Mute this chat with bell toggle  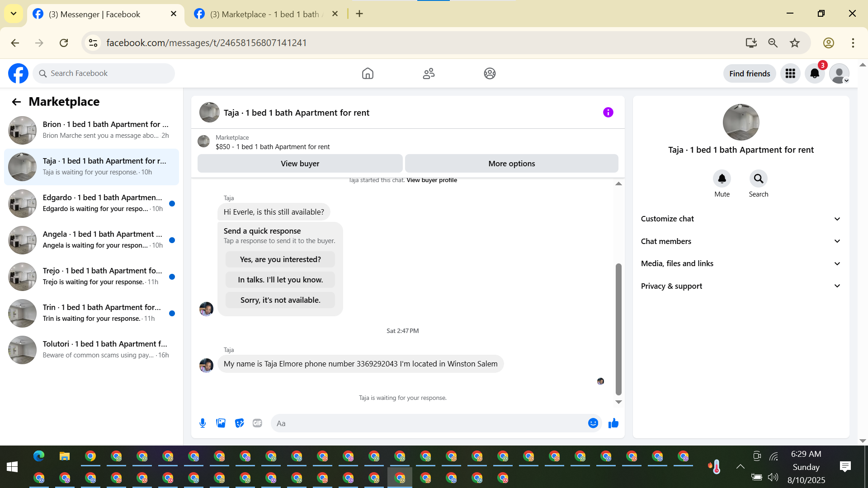click(x=722, y=179)
